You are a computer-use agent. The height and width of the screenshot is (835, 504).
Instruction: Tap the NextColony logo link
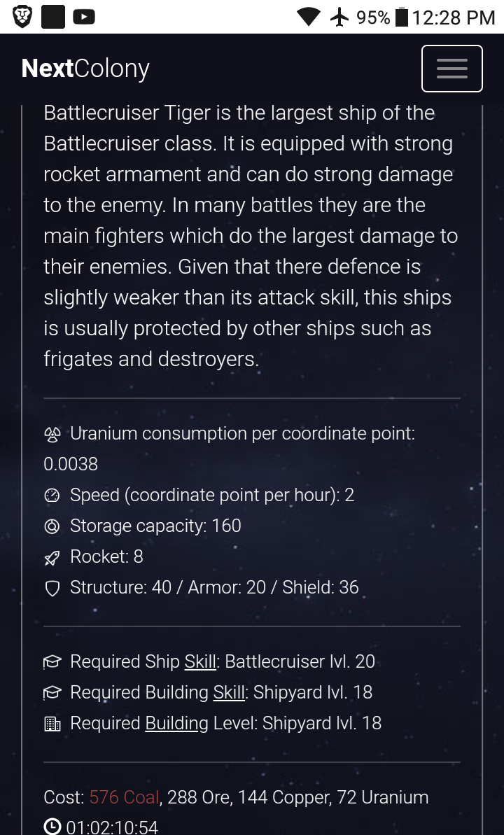point(85,69)
